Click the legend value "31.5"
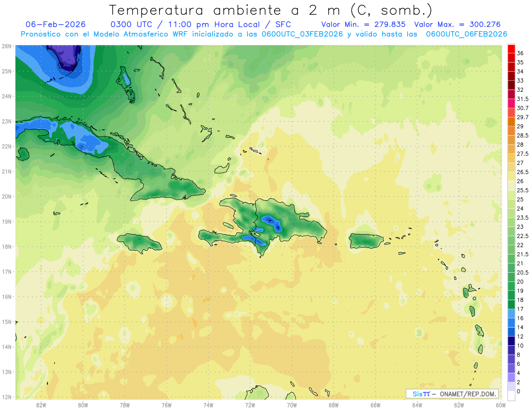532x411 pixels. click(x=523, y=99)
